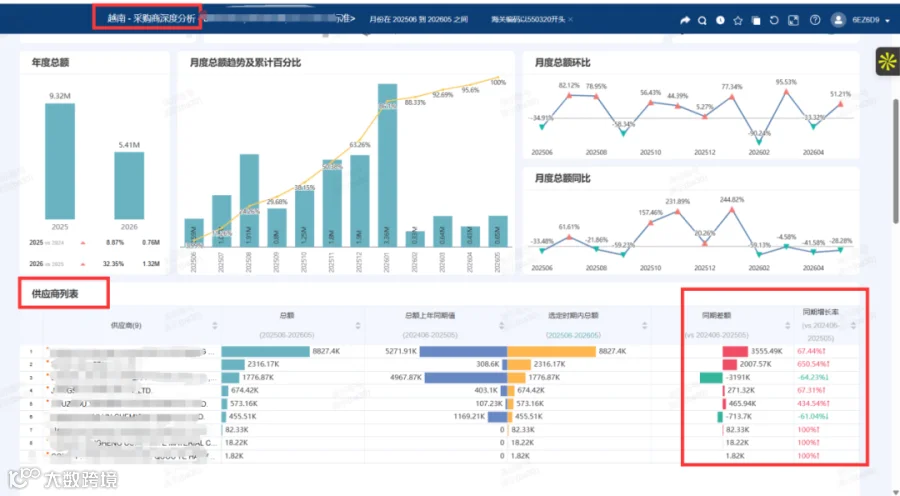
Task: Refresh data using the circular arrow icon
Action: pos(774,20)
